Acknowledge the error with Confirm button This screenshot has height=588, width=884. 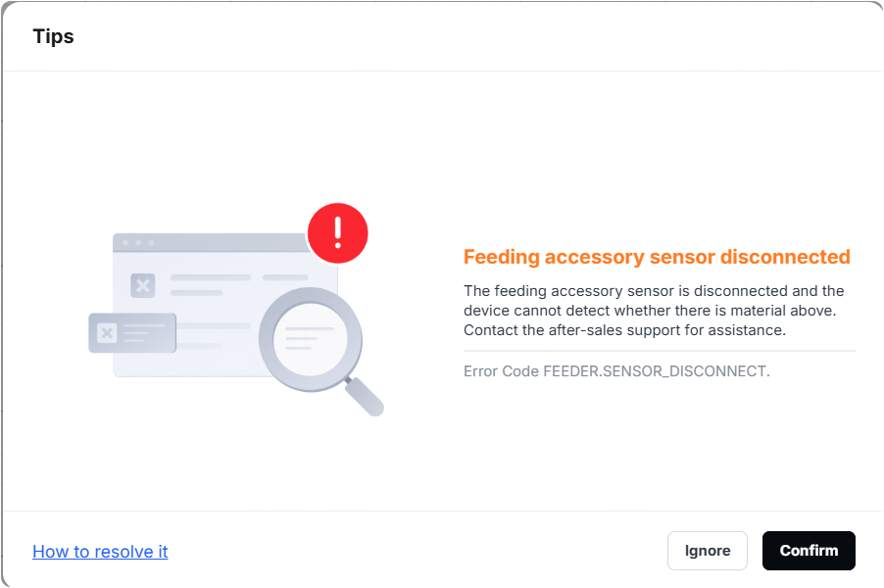(809, 551)
